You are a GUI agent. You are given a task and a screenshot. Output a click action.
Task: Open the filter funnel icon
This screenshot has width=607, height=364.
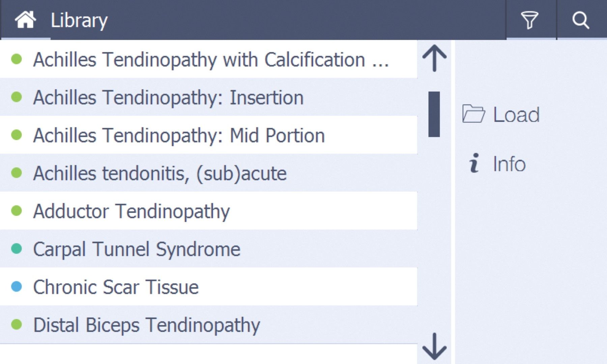[530, 20]
